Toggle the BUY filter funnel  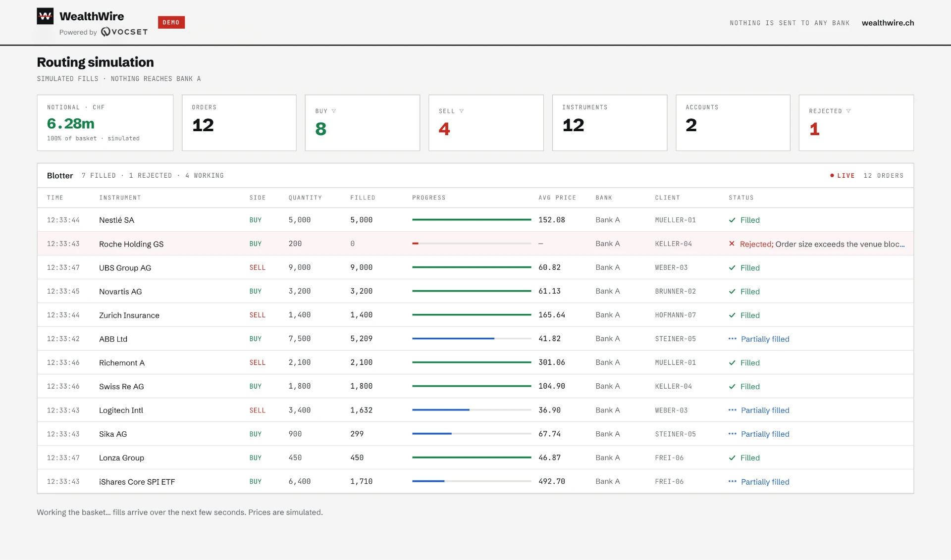[334, 111]
